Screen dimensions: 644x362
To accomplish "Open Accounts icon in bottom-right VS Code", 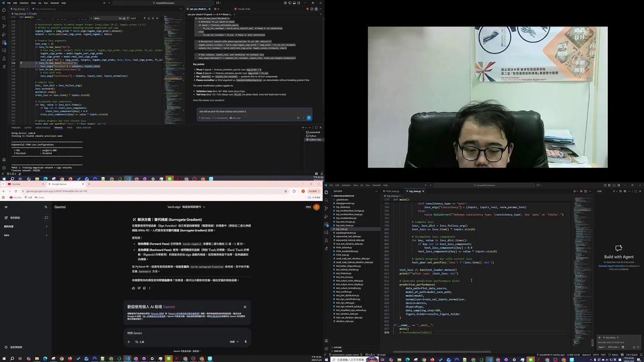I will (x=327, y=341).
